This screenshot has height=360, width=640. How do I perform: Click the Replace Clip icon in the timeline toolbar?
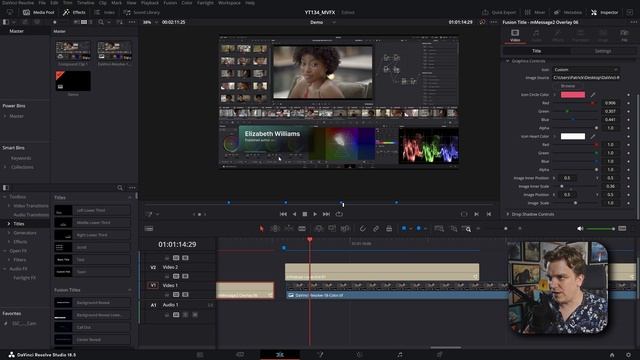pyautogui.click(x=345, y=229)
